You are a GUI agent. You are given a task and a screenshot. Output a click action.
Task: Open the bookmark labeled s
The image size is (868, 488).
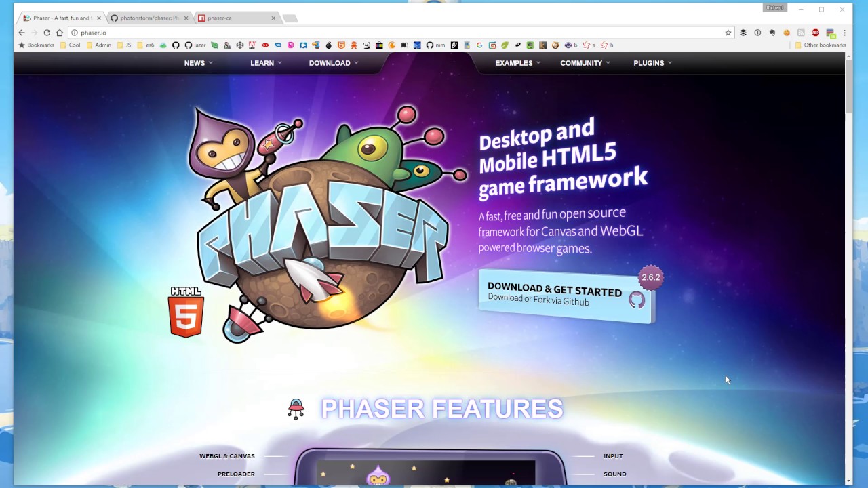tap(589, 45)
